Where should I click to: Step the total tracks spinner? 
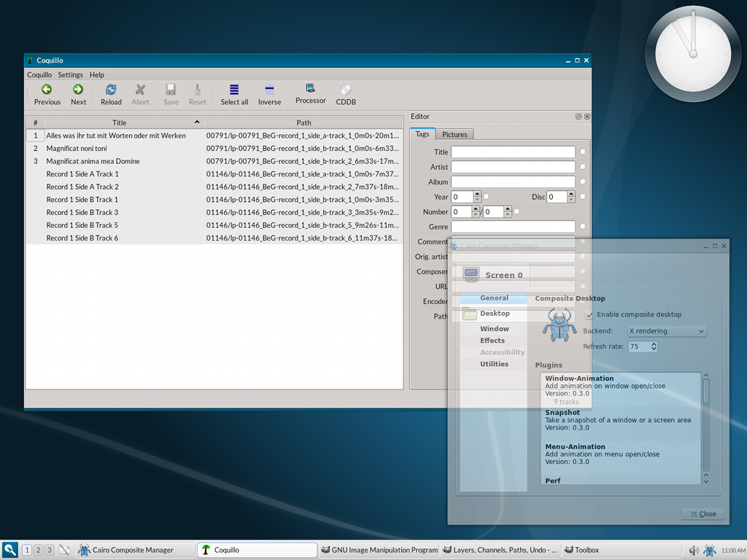coord(508,211)
